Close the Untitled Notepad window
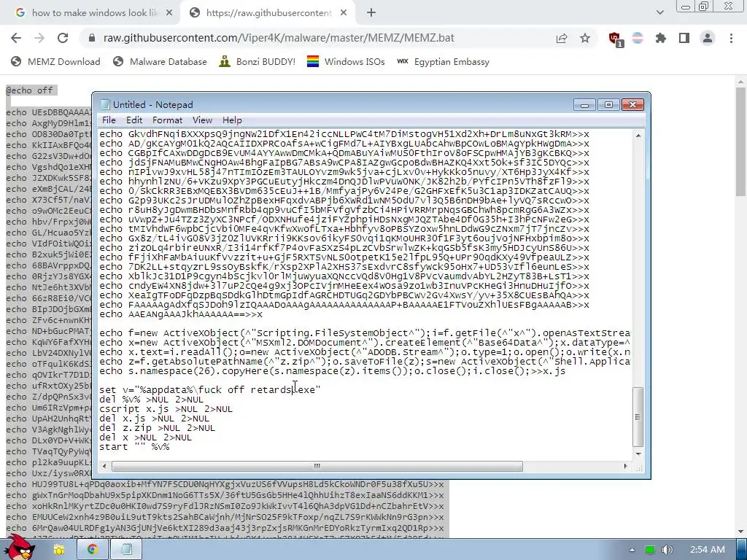Screen dimensions: 747x560 click(632, 104)
